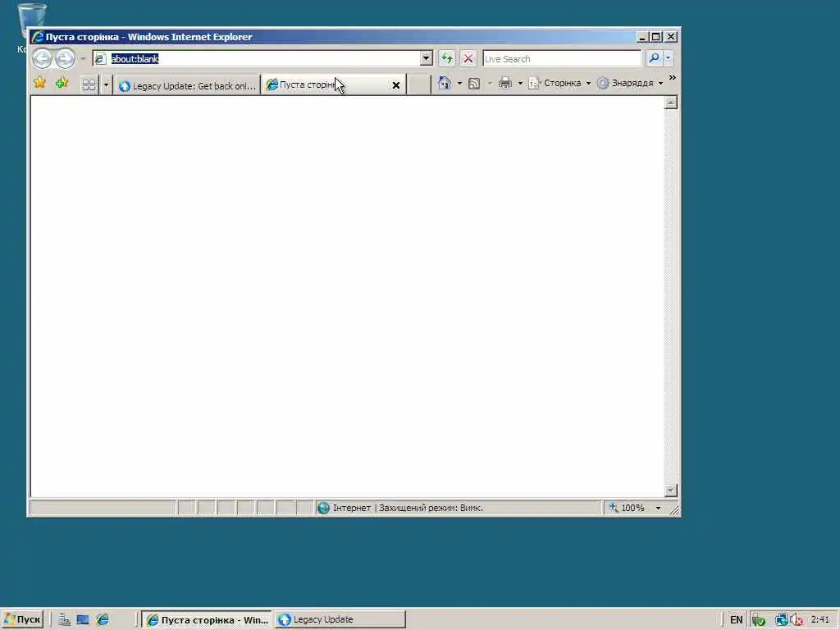The height and width of the screenshot is (630, 840).
Task: Open Quick Tabs thumbnail grid view
Action: pos(89,84)
